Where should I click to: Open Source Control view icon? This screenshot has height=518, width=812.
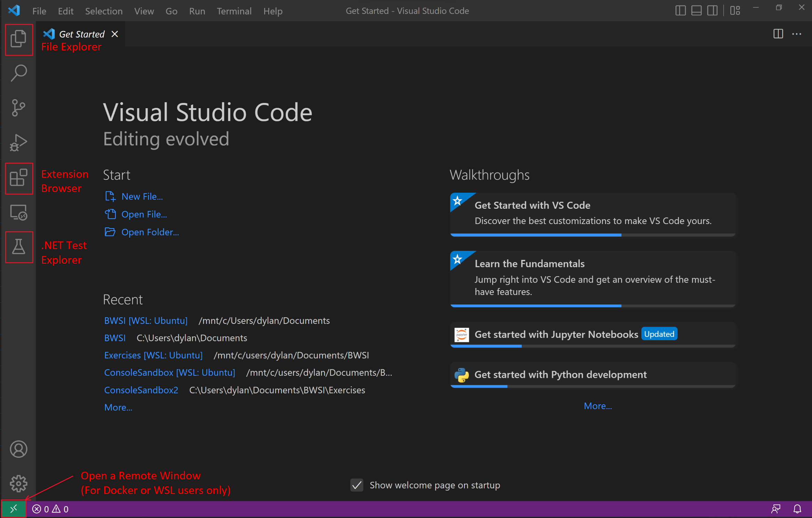pos(19,108)
